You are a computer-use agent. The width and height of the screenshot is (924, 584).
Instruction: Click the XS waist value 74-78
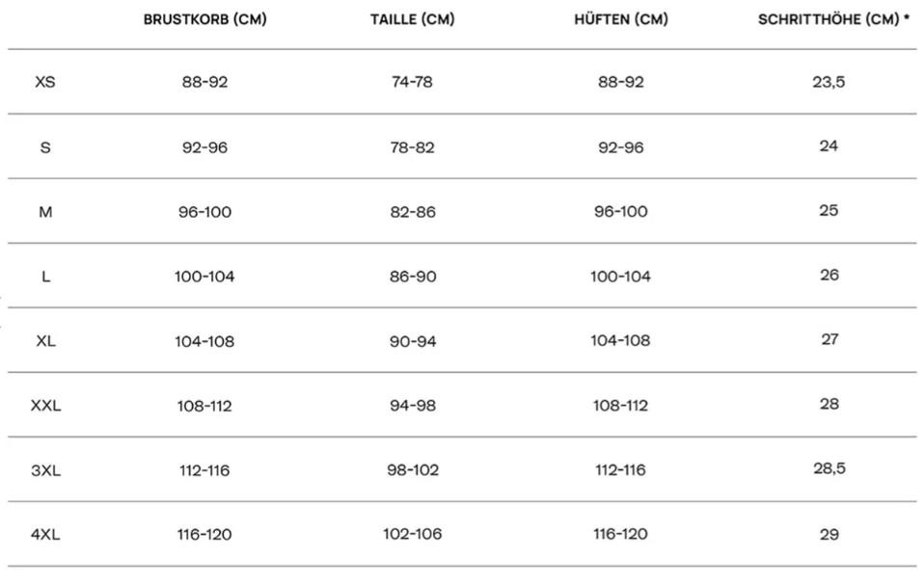413,82
